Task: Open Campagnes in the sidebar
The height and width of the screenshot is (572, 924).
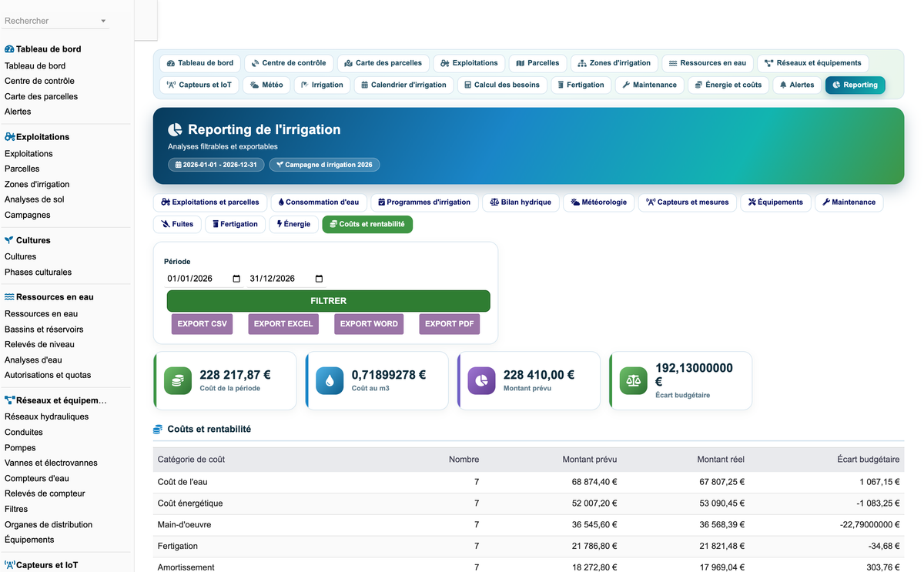Action: (28, 215)
